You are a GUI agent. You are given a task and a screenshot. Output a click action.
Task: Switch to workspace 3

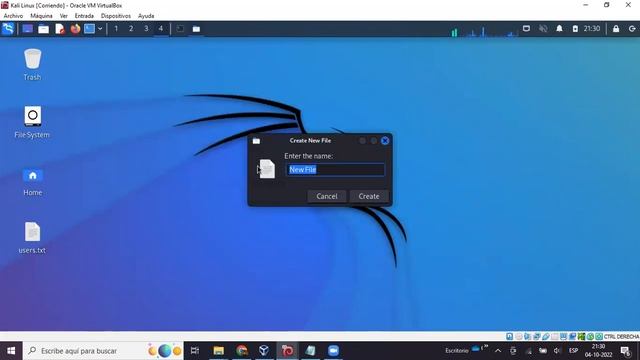[x=146, y=29]
